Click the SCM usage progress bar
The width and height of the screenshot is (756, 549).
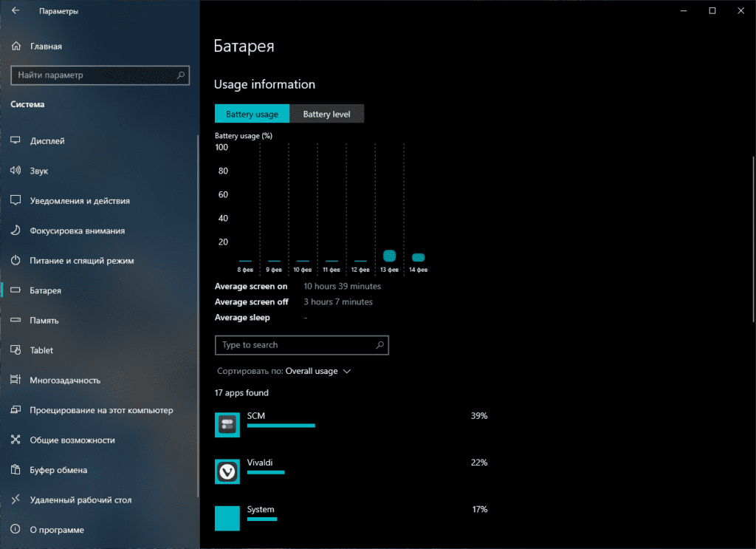coord(281,426)
